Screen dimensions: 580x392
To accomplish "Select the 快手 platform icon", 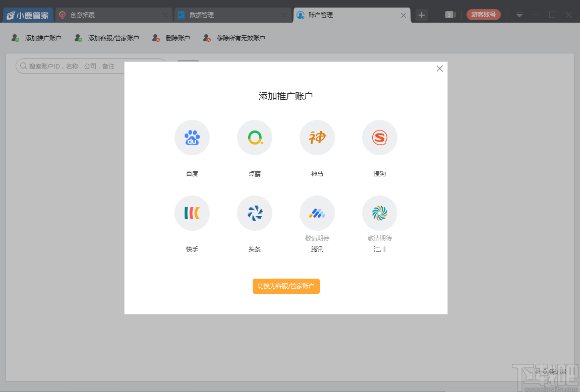I will [x=192, y=213].
